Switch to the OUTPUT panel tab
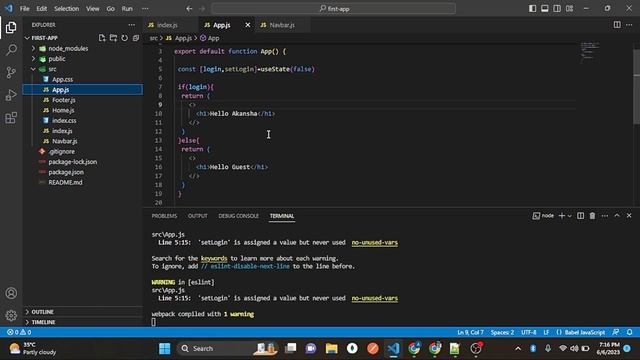 pos(198,216)
